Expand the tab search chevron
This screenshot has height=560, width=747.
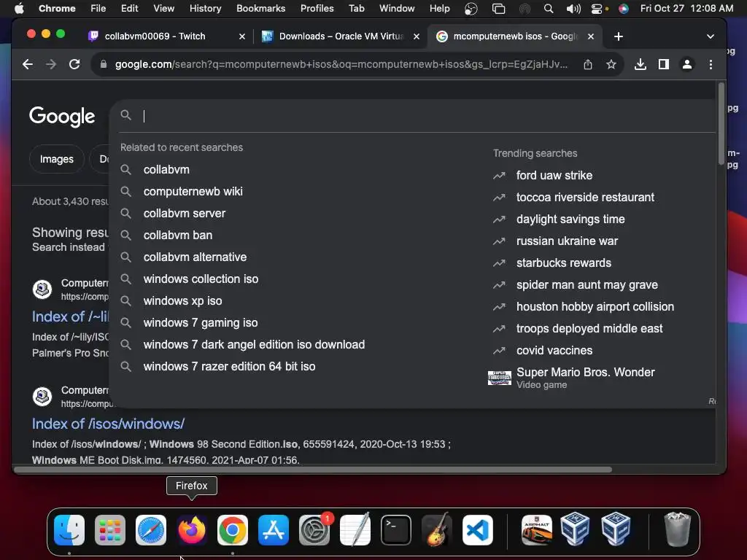coord(711,36)
